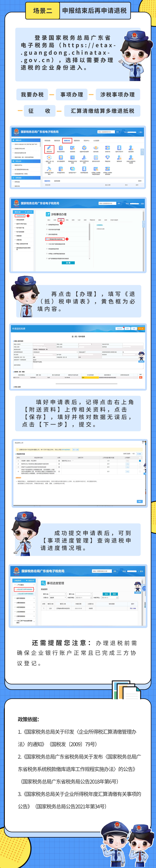Switch to the 我要查询 tab
The image size is (156, 868).
77,141
